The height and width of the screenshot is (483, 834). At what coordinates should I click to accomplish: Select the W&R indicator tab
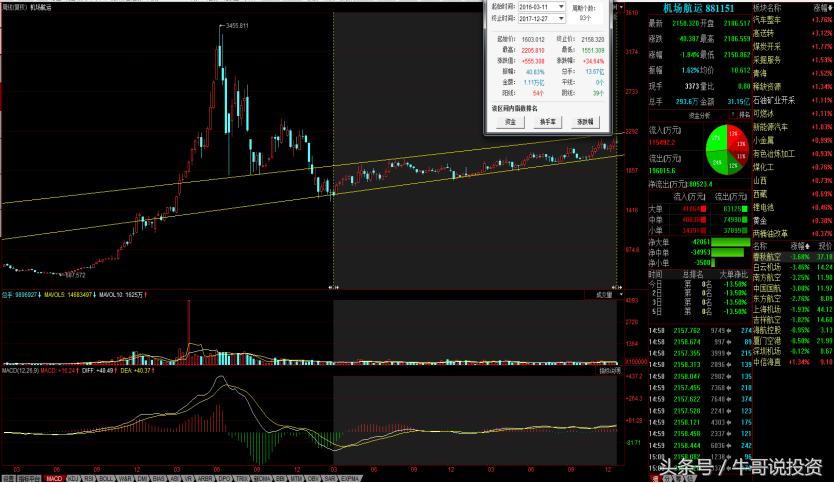tap(124, 478)
